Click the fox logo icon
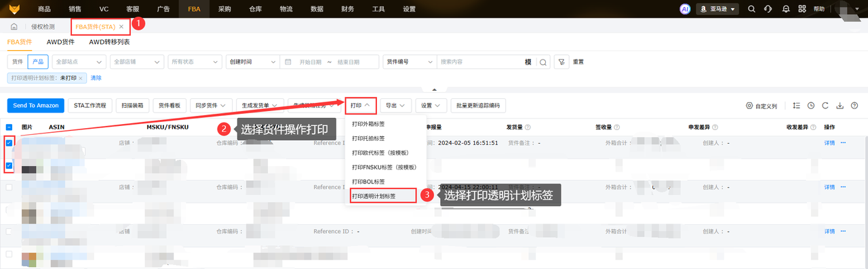 click(x=14, y=9)
